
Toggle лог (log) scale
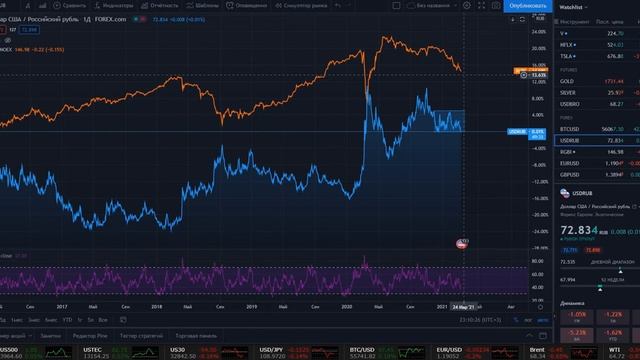click(528, 320)
